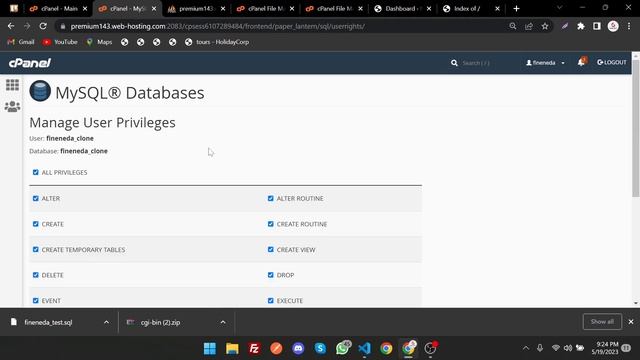Image resolution: width=640 pixels, height=360 pixels.
Task: Expand cgi-bin (2).zip download options
Action: [223, 322]
